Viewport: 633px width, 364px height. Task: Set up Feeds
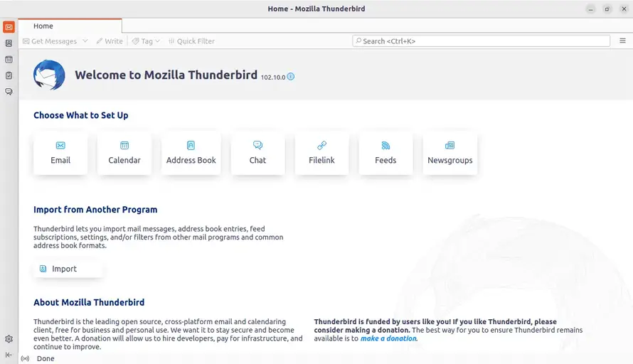[385, 154]
